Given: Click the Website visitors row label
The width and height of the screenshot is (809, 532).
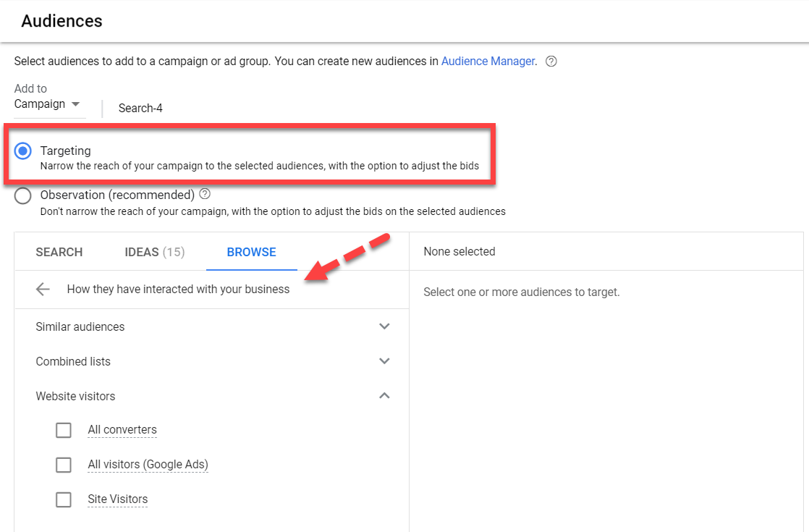Looking at the screenshot, I should (x=75, y=397).
